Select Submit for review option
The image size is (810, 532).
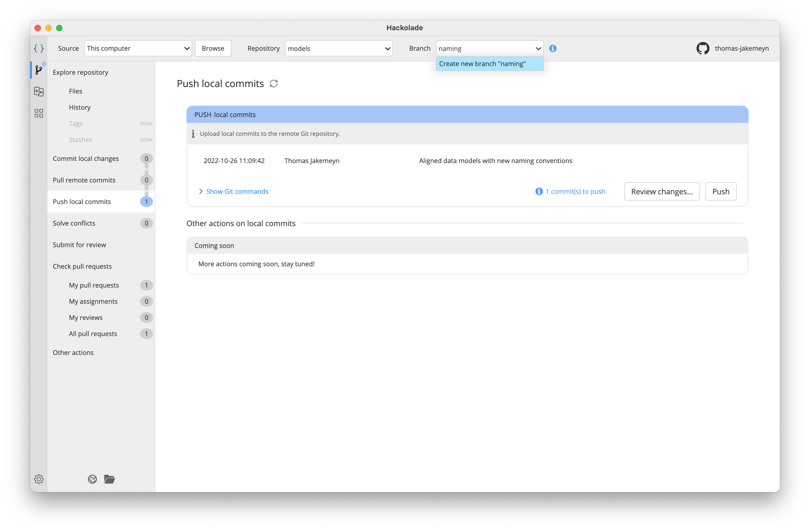point(79,244)
